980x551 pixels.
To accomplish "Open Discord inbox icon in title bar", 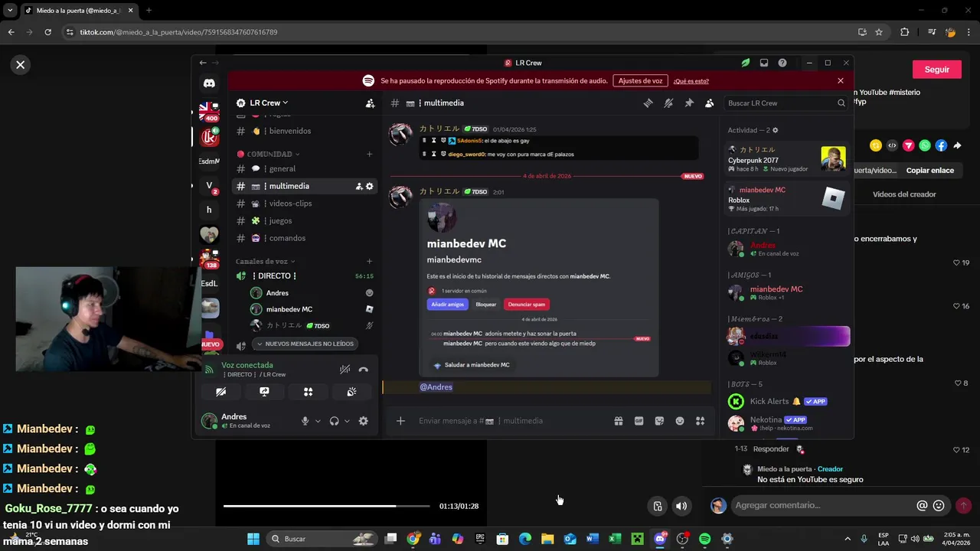I will click(764, 63).
